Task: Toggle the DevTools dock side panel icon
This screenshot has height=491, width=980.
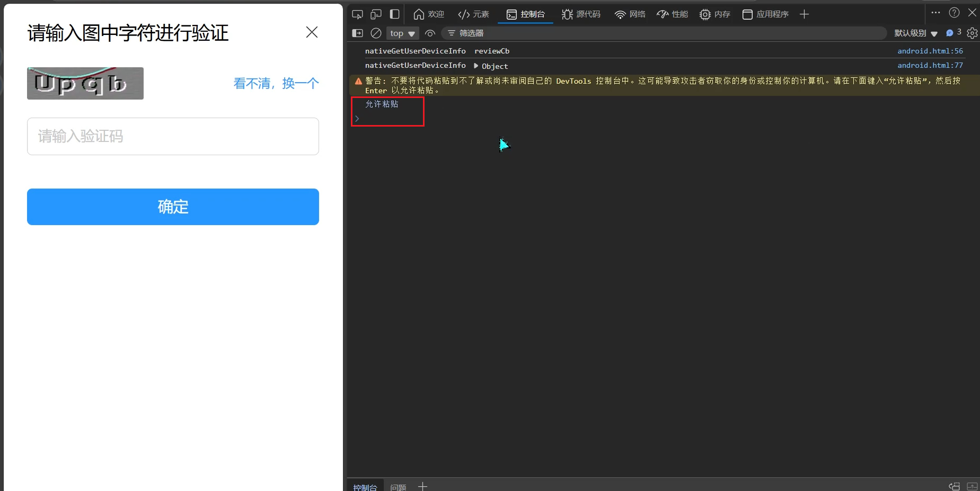Action: point(394,14)
